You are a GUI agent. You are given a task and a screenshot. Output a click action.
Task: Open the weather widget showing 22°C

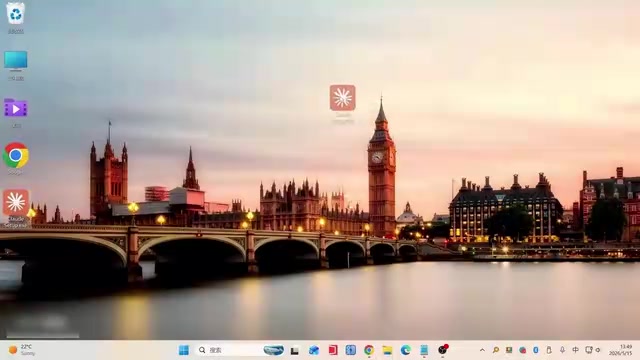22,350
